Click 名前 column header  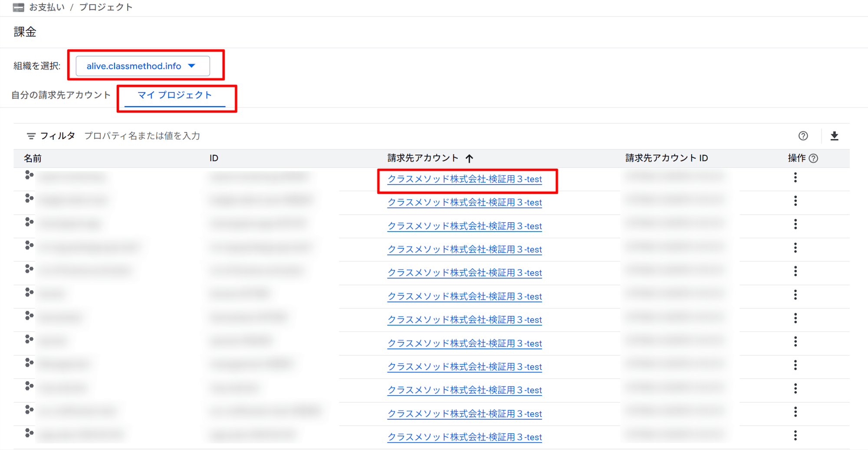tap(33, 158)
